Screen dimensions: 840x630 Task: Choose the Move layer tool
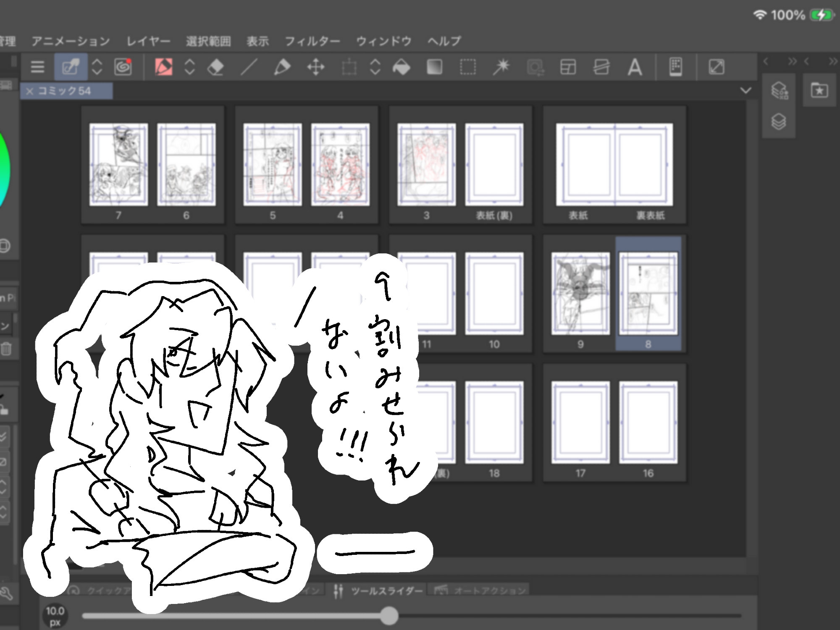(x=315, y=67)
